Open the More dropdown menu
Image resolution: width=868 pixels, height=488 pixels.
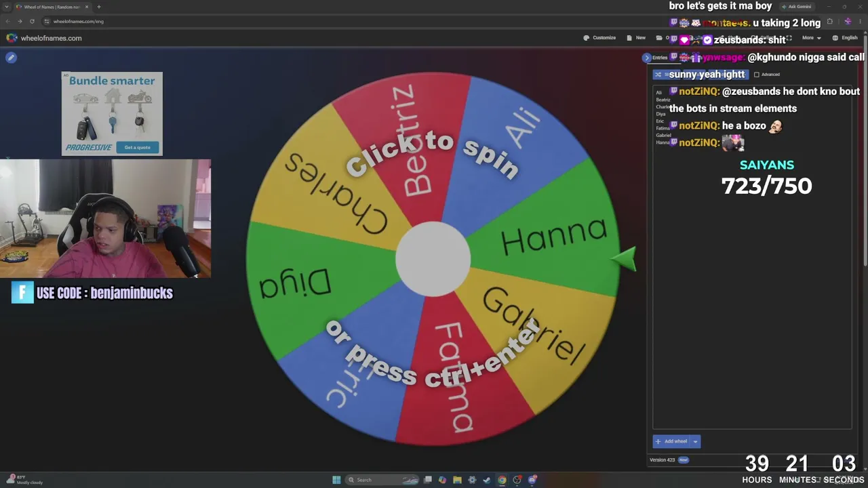(811, 38)
